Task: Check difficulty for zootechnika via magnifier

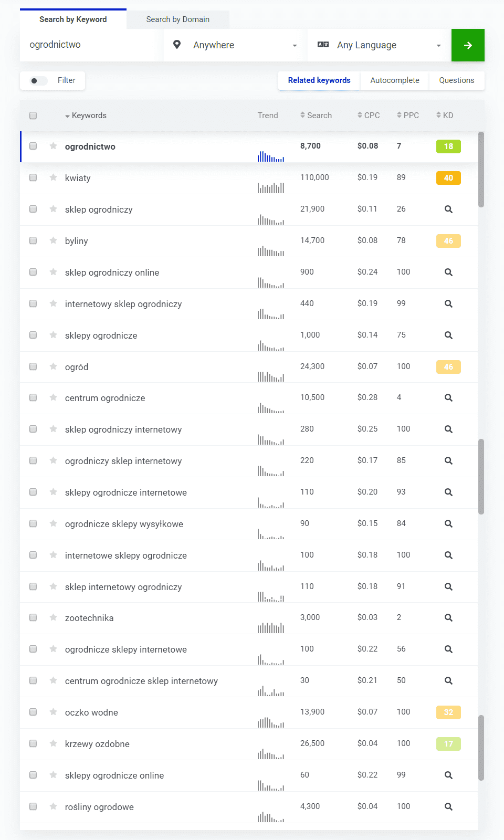Action: coord(448,618)
